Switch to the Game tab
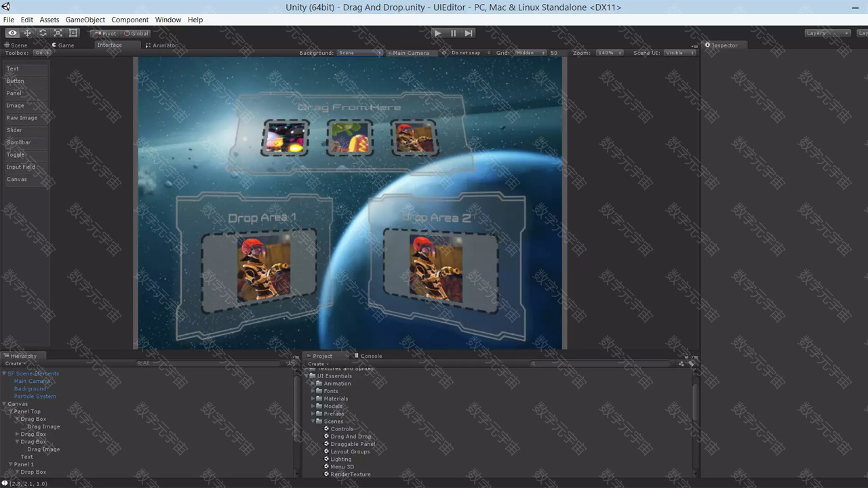 click(x=63, y=45)
